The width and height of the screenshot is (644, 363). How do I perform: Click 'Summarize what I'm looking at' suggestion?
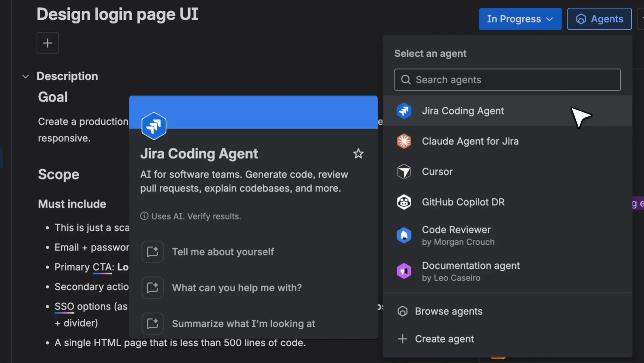pos(244,323)
